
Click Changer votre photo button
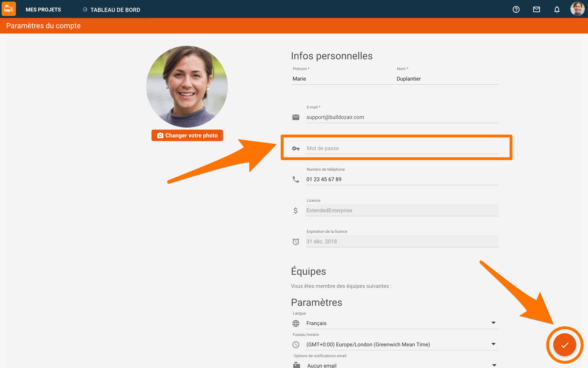(x=187, y=135)
